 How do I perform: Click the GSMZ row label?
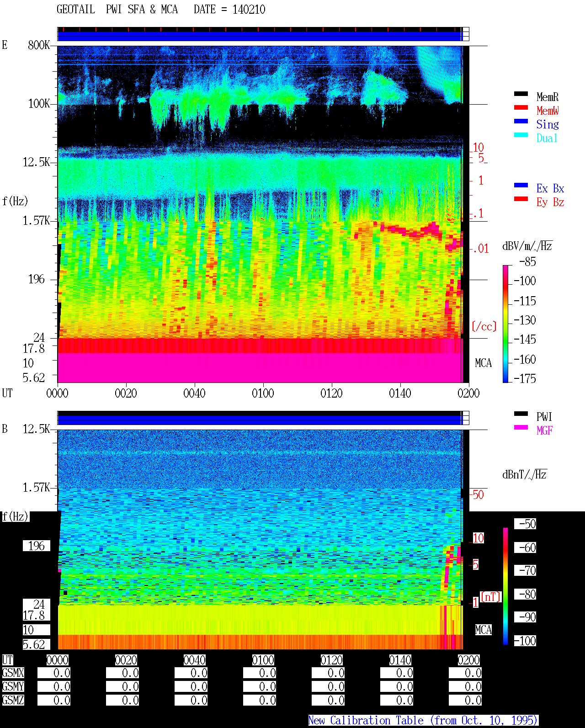pyautogui.click(x=13, y=700)
